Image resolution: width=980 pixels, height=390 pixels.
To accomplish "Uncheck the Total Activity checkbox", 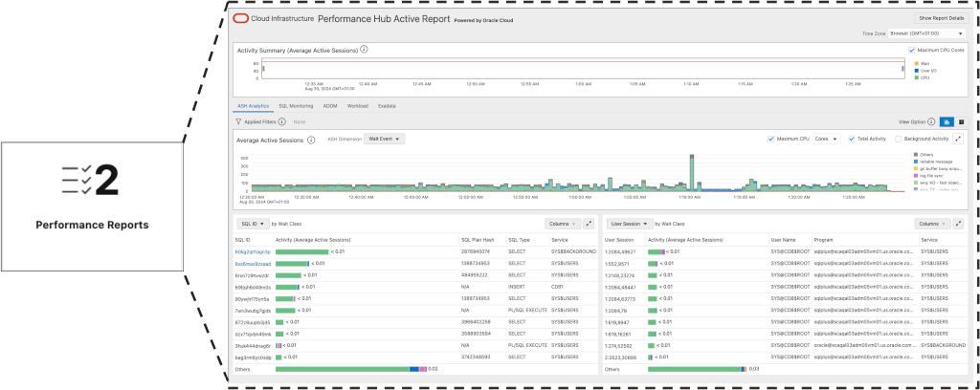I will tap(851, 140).
